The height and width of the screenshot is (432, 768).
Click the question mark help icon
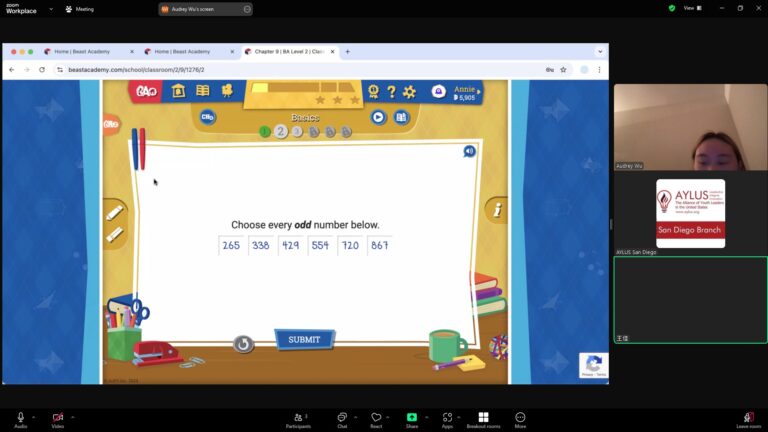pyautogui.click(x=391, y=92)
